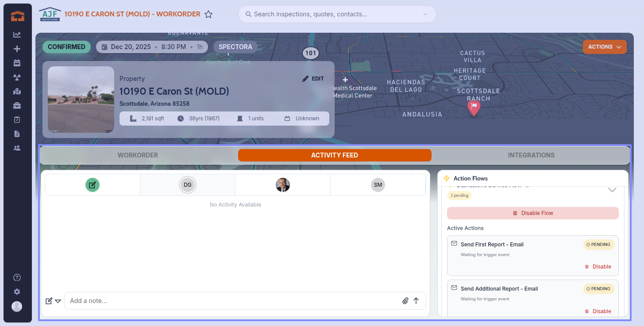This screenshot has width=644, height=326.
Task: Open the note type dropdown arrow
Action: pos(58,301)
